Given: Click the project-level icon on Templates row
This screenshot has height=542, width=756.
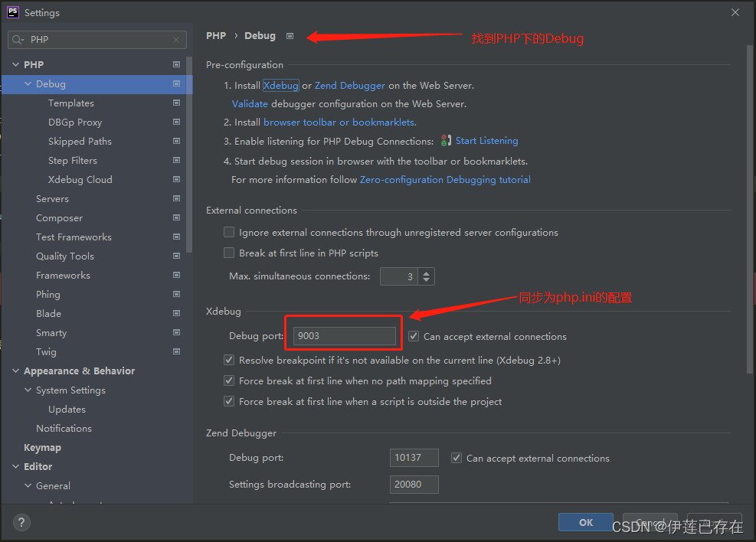Looking at the screenshot, I should click(176, 103).
